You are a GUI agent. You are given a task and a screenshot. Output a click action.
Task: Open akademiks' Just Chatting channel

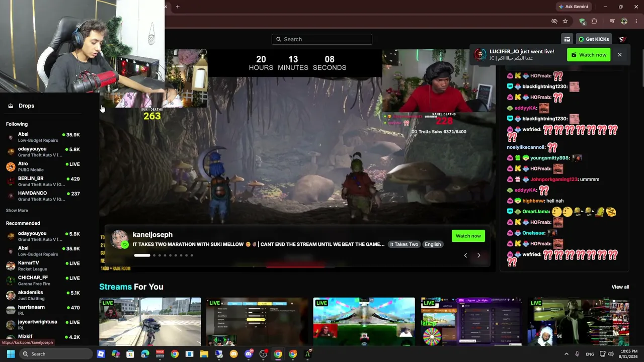point(43,295)
